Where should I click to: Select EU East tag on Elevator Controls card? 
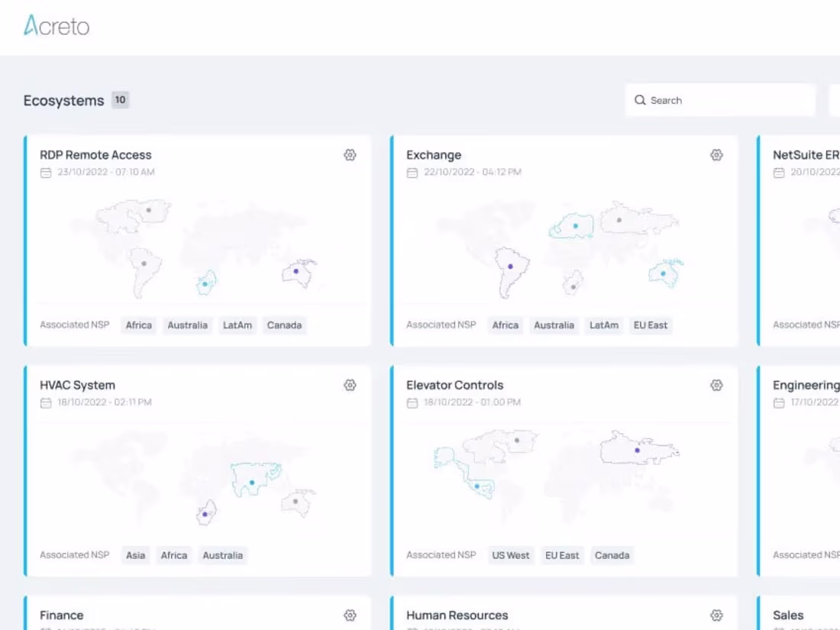click(x=562, y=555)
